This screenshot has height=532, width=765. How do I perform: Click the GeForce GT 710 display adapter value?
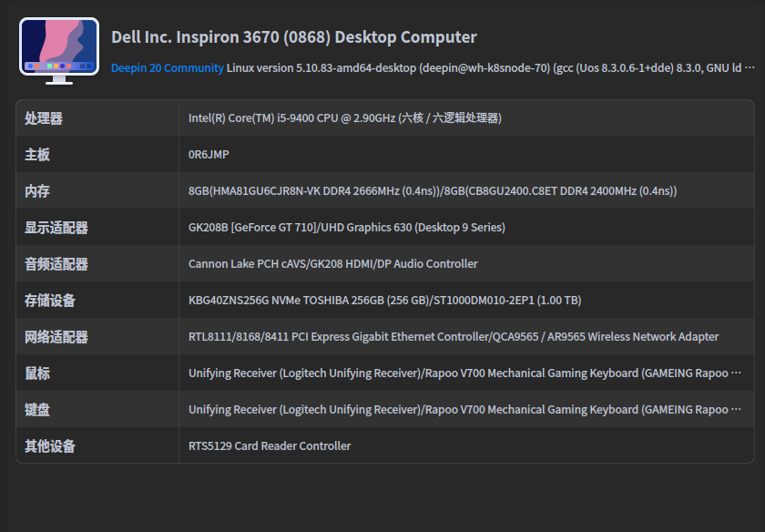(x=346, y=228)
